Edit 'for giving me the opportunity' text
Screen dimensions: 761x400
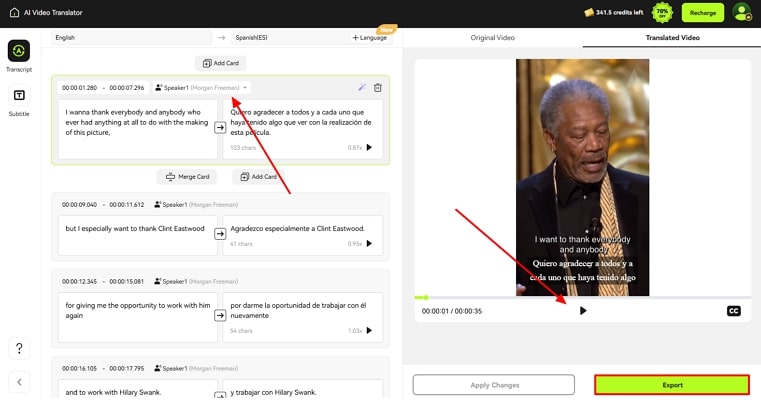click(x=138, y=317)
